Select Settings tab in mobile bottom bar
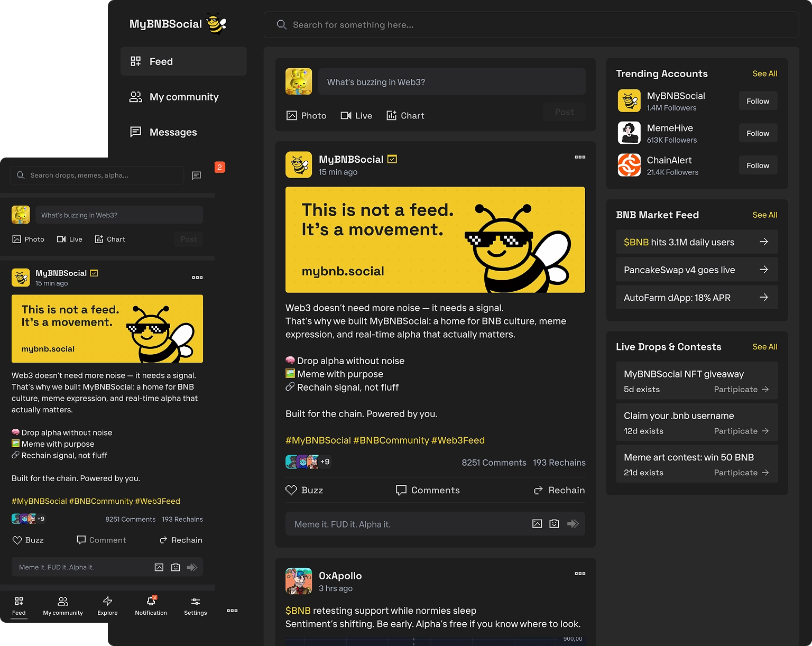 195,606
